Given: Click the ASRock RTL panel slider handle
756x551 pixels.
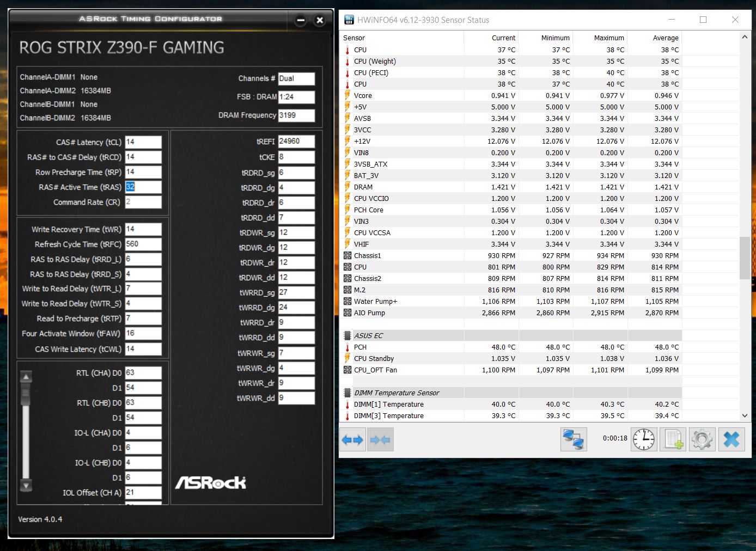Looking at the screenshot, I should (26, 393).
